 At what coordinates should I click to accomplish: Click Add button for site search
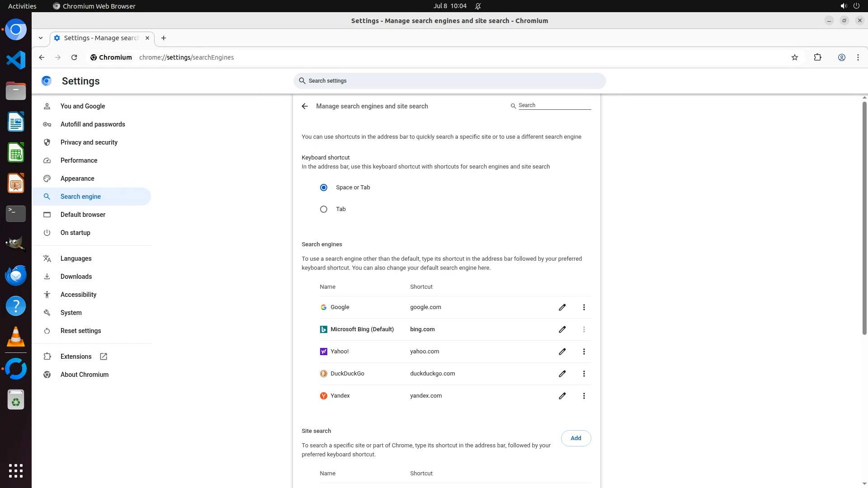pos(576,438)
